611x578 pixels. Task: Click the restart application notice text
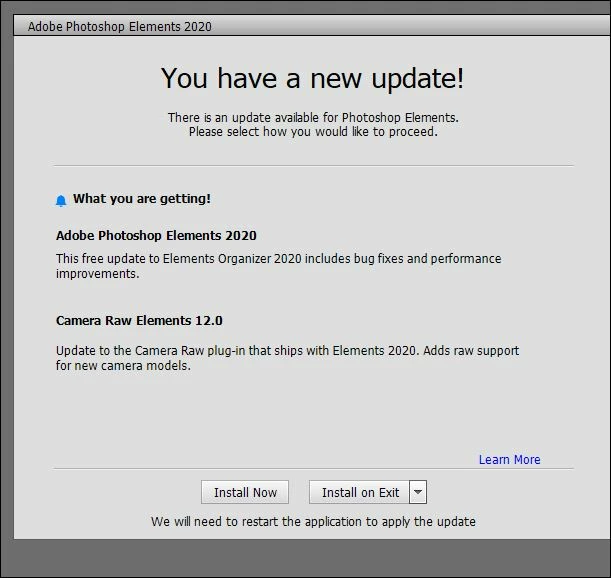[313, 521]
